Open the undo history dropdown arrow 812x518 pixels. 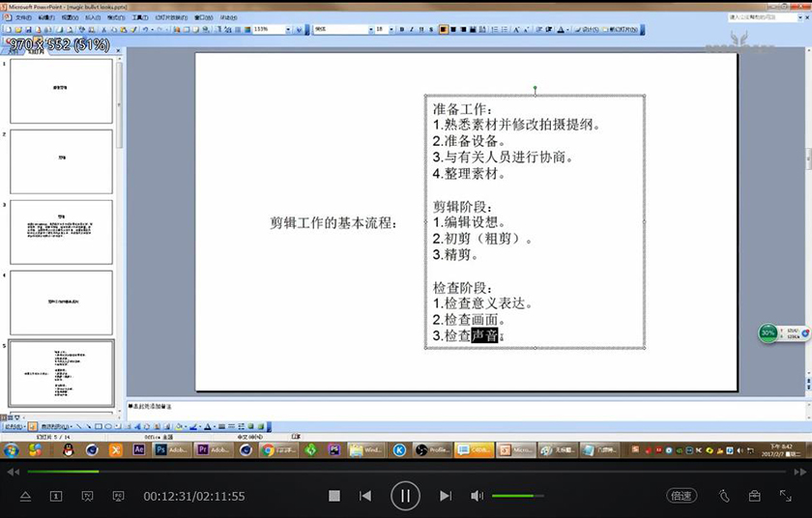click(x=153, y=30)
